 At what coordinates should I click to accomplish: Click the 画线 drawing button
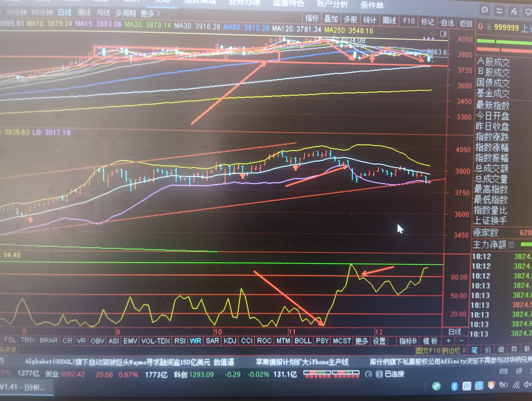[x=389, y=20]
